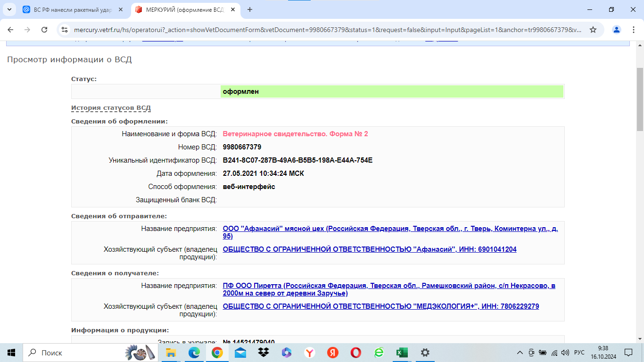Open a new browser tab
This screenshot has width=644, height=362.
[250, 9]
